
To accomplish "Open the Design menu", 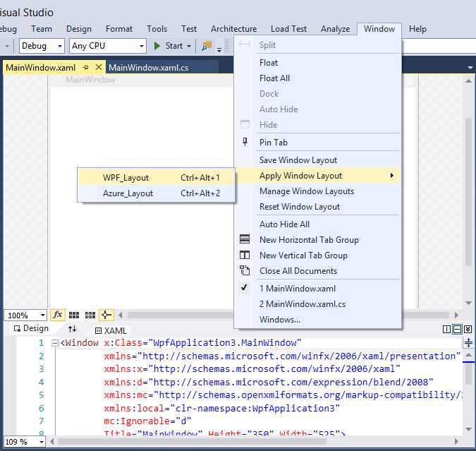I will [79, 29].
